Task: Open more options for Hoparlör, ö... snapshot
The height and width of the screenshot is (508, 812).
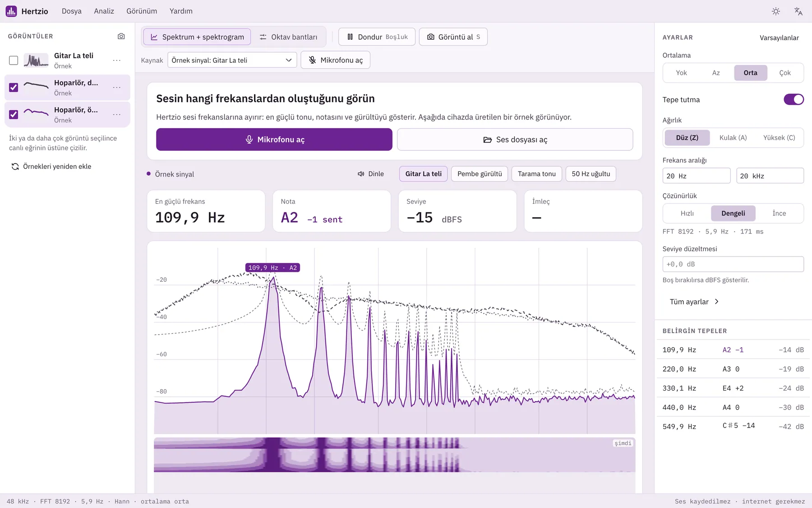Action: click(x=117, y=114)
